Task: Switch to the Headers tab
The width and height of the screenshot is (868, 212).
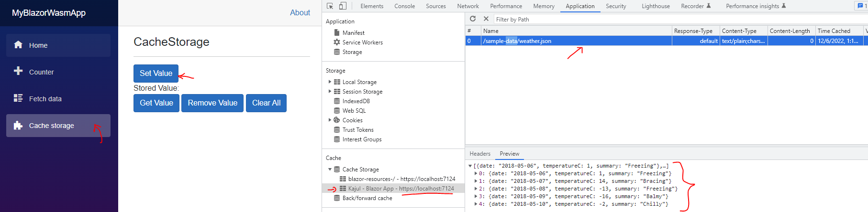Action: pyautogui.click(x=480, y=154)
